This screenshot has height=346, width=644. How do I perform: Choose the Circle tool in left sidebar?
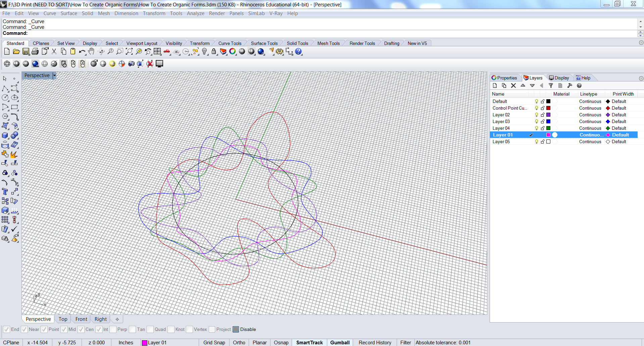[5, 98]
